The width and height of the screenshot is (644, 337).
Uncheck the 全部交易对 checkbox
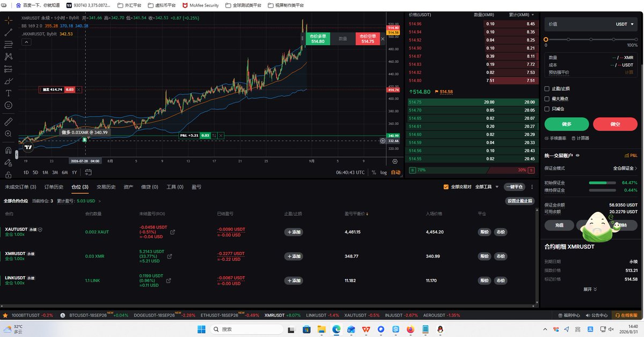446,187
